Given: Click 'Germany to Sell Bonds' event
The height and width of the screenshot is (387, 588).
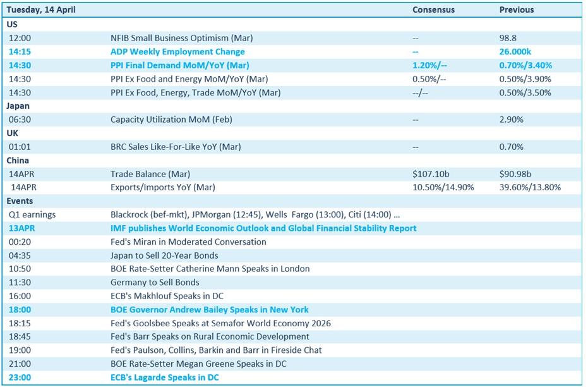Looking at the screenshot, I should pyautogui.click(x=155, y=283).
